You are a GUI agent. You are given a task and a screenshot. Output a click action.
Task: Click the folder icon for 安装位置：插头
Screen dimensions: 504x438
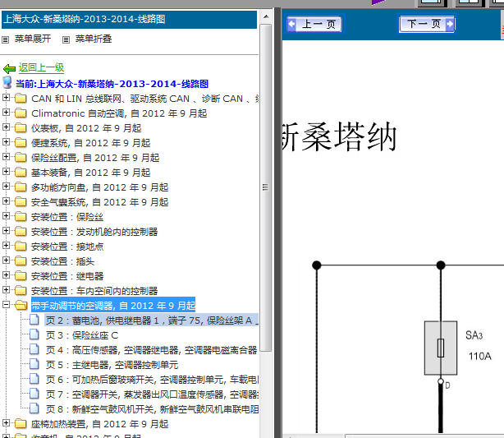[x=21, y=261]
